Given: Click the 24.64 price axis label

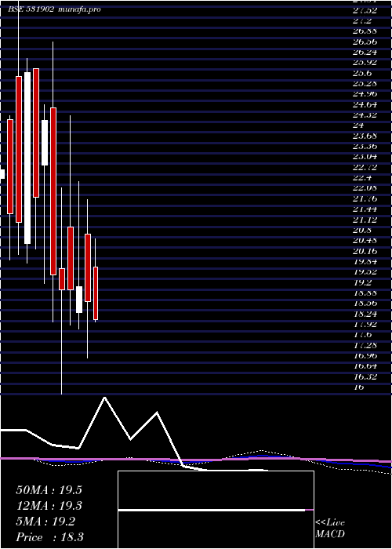Looking at the screenshot, I should [x=365, y=104].
